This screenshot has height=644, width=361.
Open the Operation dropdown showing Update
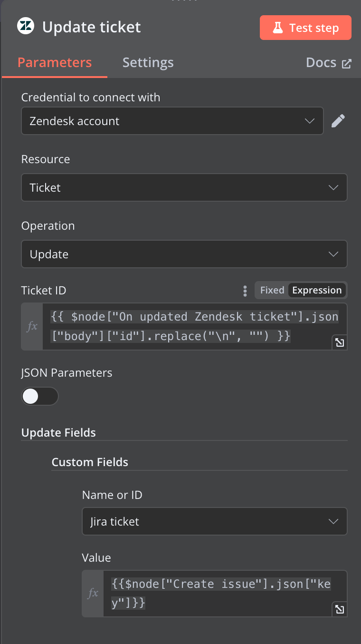tap(184, 254)
